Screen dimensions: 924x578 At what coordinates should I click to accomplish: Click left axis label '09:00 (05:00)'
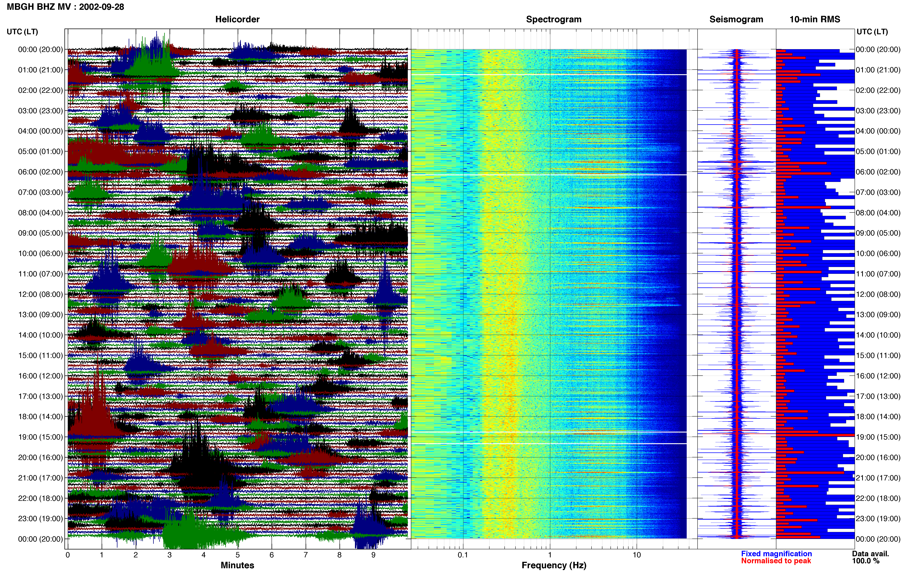41,233
